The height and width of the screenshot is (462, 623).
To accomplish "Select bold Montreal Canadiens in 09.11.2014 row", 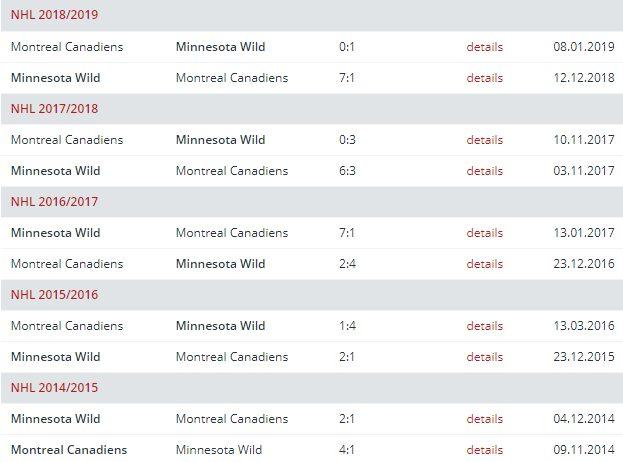I will pos(69,450).
